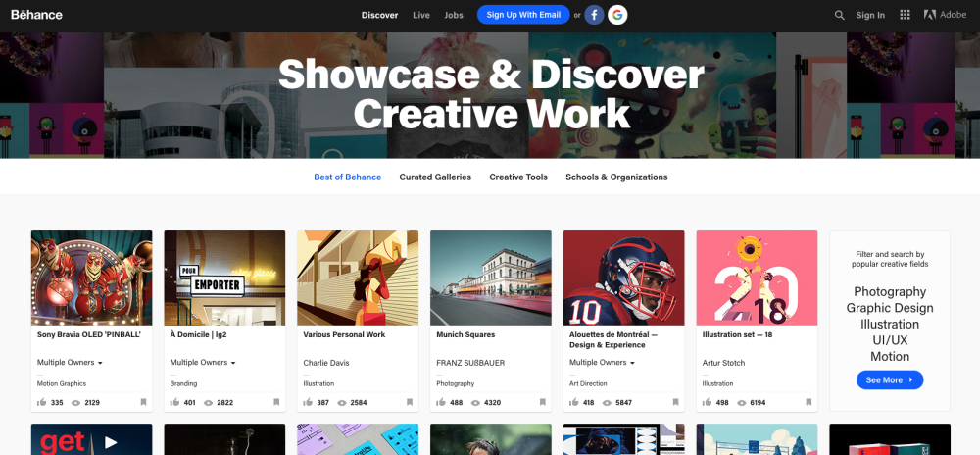Filter by Motion creative field
Screen dimensions: 980x455
point(890,356)
